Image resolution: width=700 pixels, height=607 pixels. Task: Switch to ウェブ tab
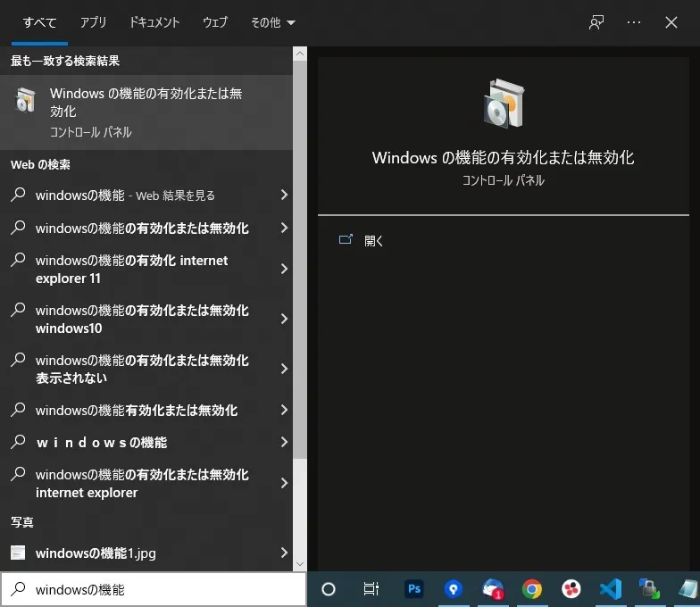coord(215,22)
